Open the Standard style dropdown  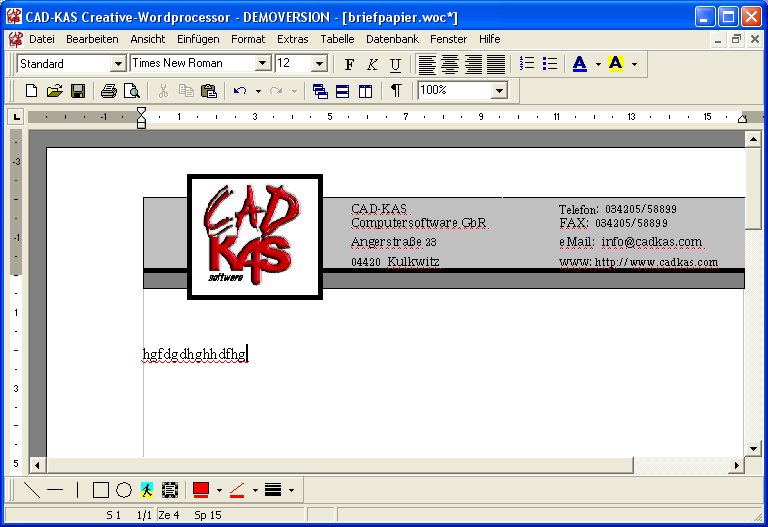pyautogui.click(x=117, y=64)
